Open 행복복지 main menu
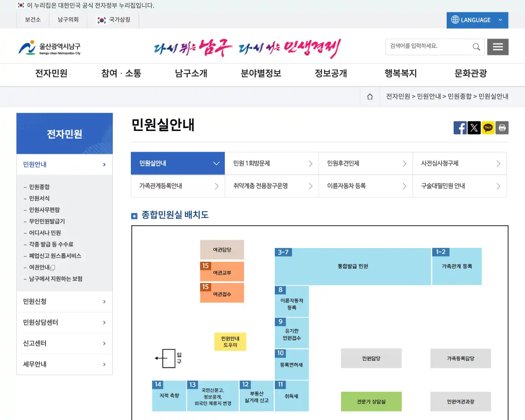The height and width of the screenshot is (420, 525). pyautogui.click(x=401, y=73)
